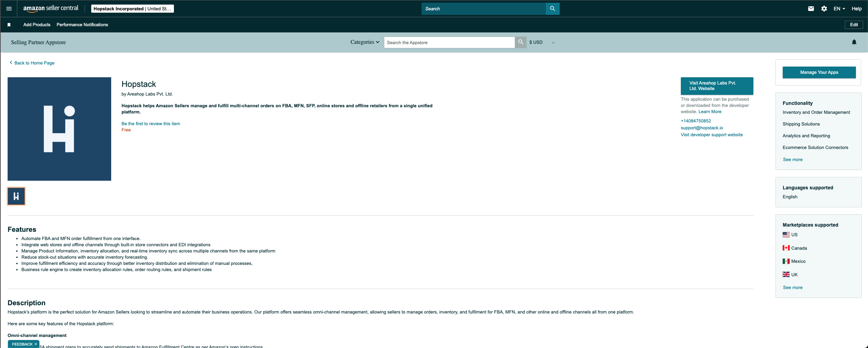Viewport: 868px width, 348px height.
Task: Click the bookmark icon in the favorites bar
Action: (x=9, y=25)
